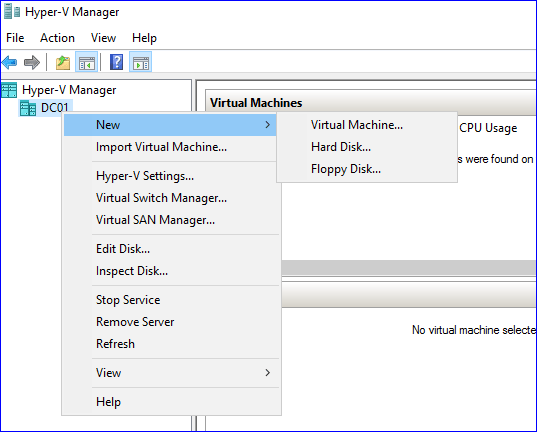Click the Forward arrow toolbar icon
Viewport: 537px width, 432px height.
click(x=32, y=63)
